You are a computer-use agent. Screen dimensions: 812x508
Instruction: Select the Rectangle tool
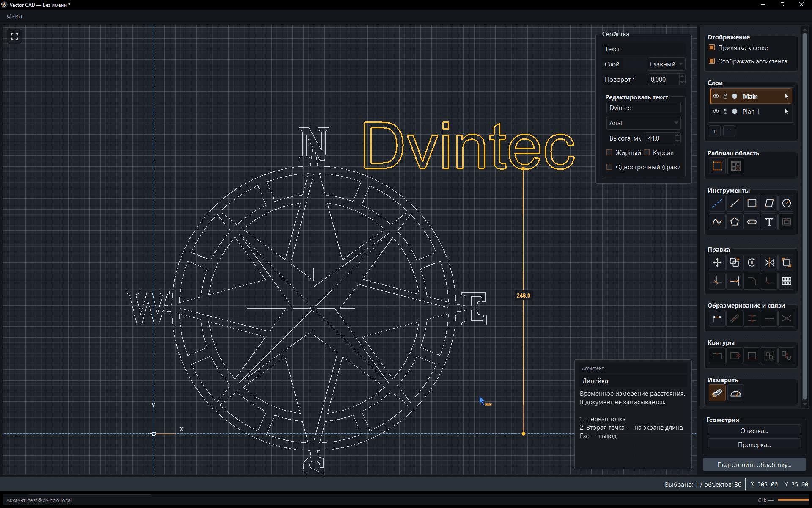coord(752,204)
